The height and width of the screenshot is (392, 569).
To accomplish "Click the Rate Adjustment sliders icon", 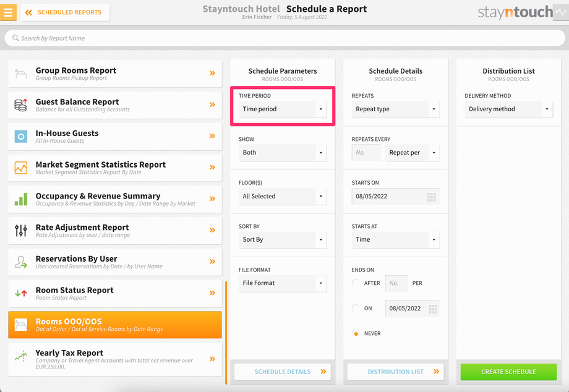I will click(x=20, y=230).
